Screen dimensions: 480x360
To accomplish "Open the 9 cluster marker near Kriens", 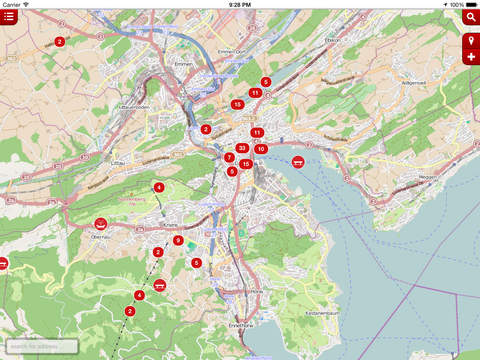I will coord(178,240).
